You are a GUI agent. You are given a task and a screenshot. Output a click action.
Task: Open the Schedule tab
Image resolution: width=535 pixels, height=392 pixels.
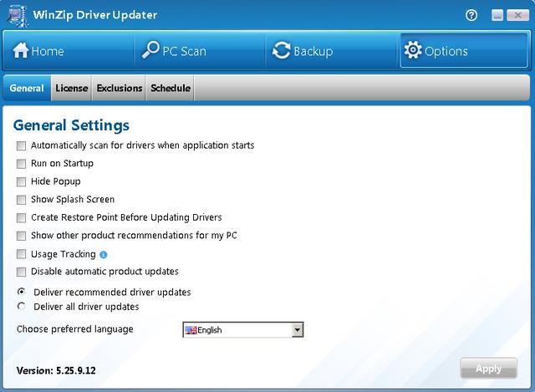(171, 88)
